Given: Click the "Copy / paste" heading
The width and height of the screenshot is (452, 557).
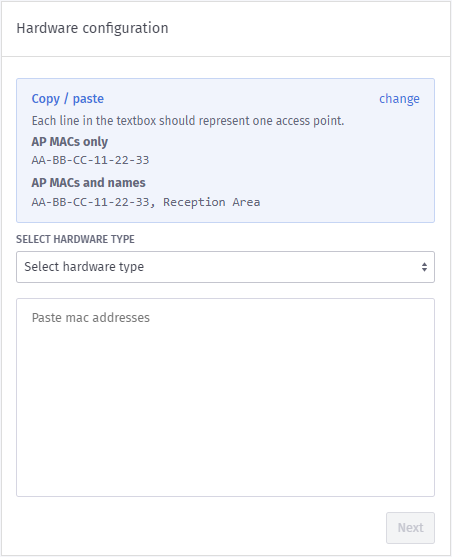Looking at the screenshot, I should pos(68,99).
